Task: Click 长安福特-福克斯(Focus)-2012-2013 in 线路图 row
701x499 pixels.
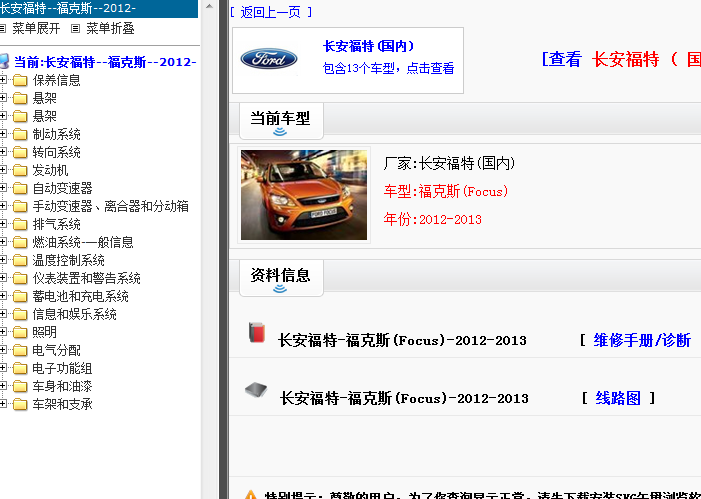Action: point(404,398)
